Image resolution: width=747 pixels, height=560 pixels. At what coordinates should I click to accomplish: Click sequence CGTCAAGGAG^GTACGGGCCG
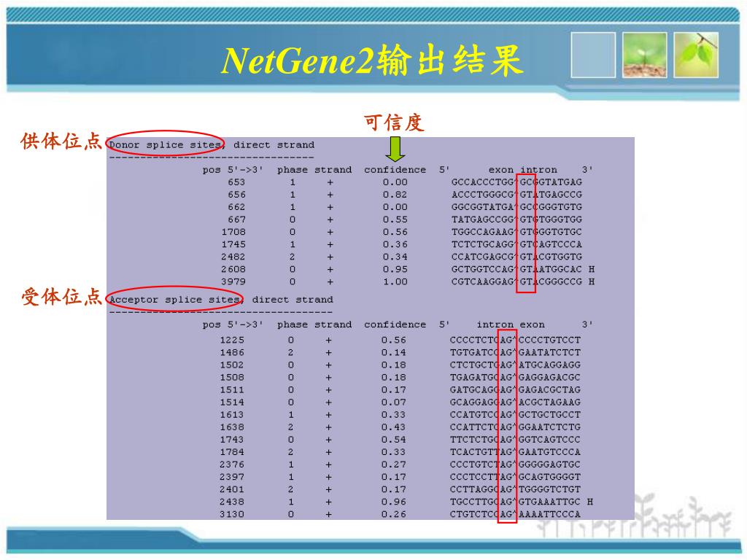click(516, 281)
